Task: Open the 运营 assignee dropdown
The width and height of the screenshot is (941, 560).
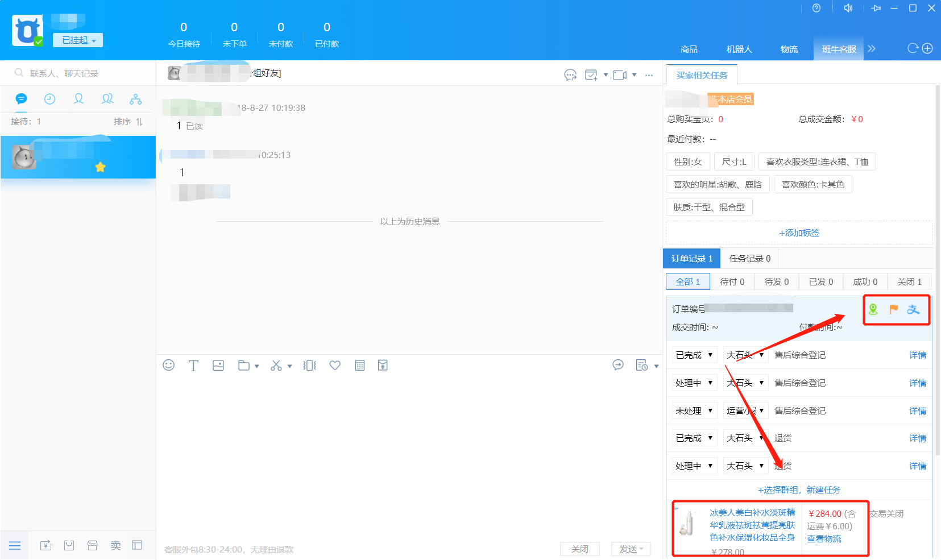Action: pos(745,410)
